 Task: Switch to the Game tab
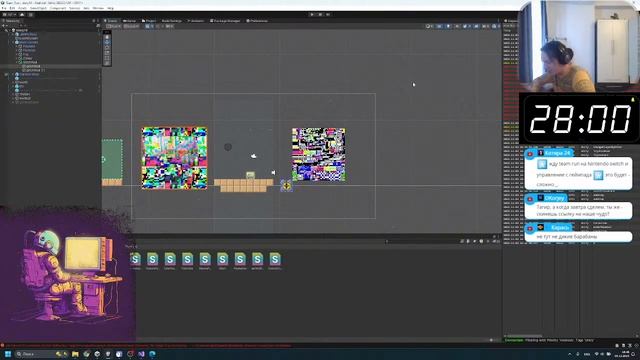pyautogui.click(x=130, y=21)
